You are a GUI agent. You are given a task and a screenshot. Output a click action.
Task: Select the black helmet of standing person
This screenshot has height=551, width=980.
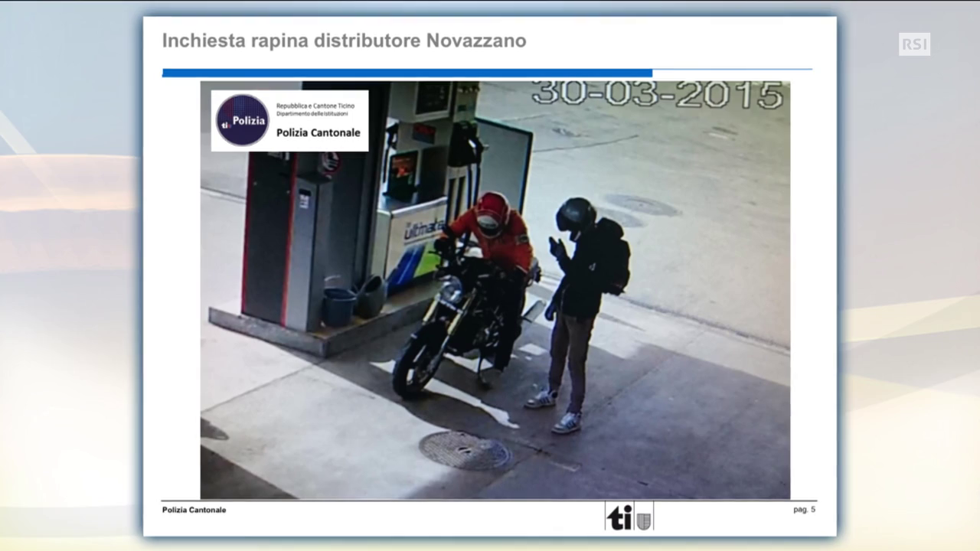point(575,215)
